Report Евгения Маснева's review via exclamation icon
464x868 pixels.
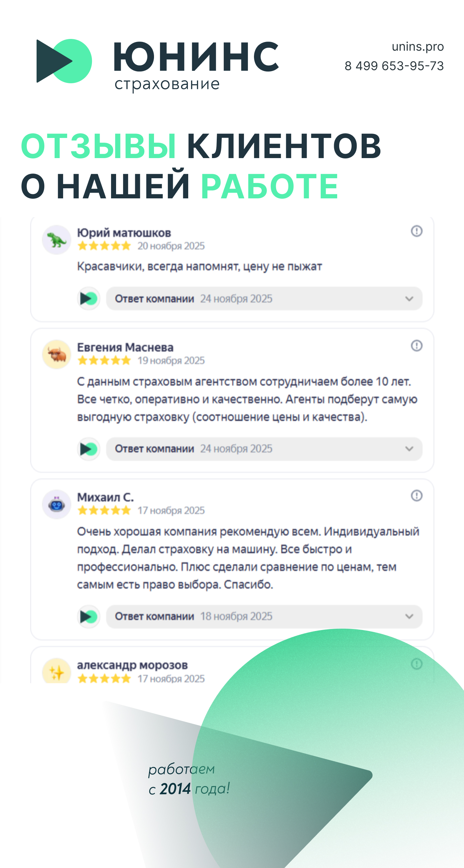(x=416, y=346)
